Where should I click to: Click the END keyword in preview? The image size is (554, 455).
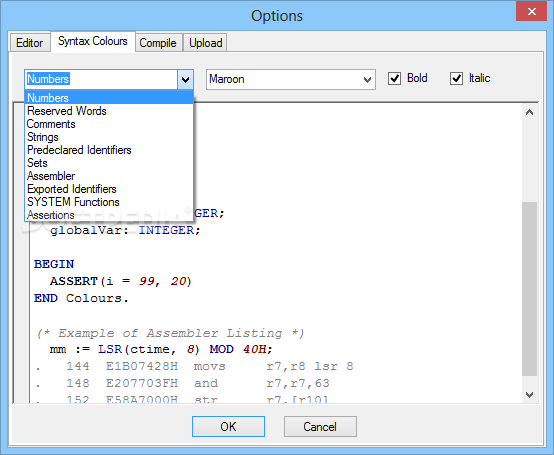(46, 298)
